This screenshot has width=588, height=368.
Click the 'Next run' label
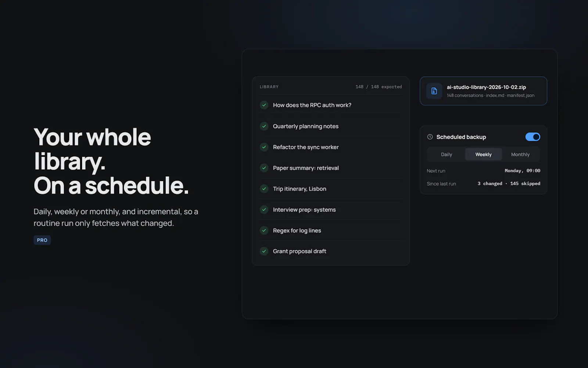pos(436,171)
